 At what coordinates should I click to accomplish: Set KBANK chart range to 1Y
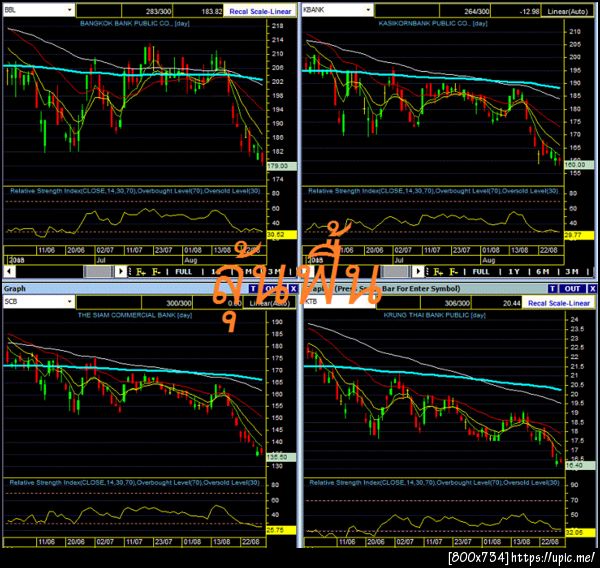(x=514, y=272)
